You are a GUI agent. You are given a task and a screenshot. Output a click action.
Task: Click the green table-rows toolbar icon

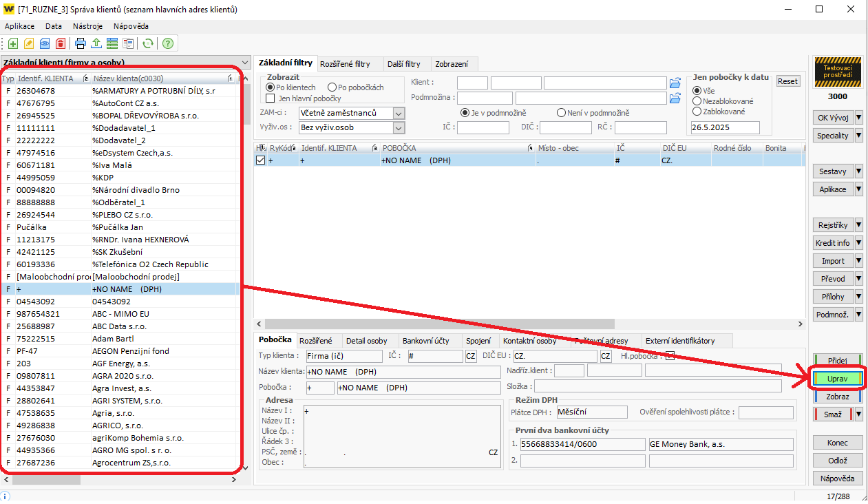click(x=112, y=43)
